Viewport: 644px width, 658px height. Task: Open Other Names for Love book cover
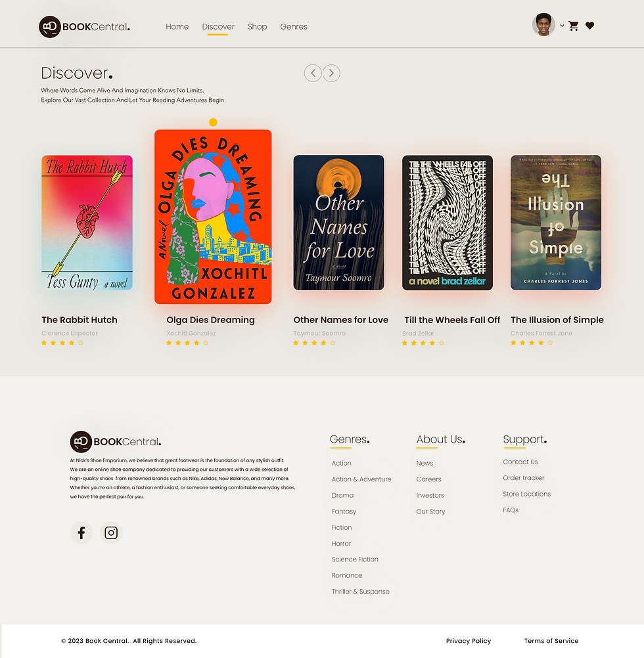point(339,223)
